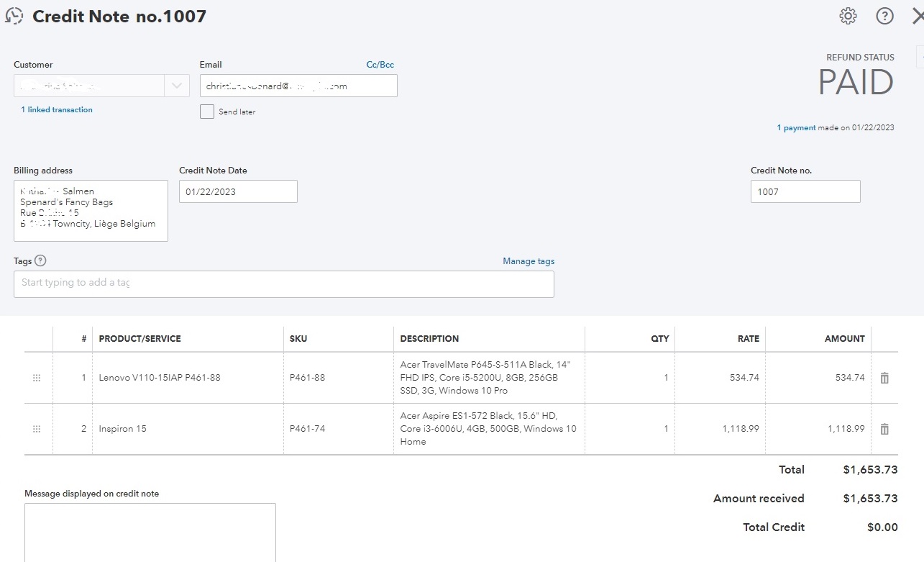Focus the Tags input field
Screen dimensions: 924x562
[x=284, y=284]
